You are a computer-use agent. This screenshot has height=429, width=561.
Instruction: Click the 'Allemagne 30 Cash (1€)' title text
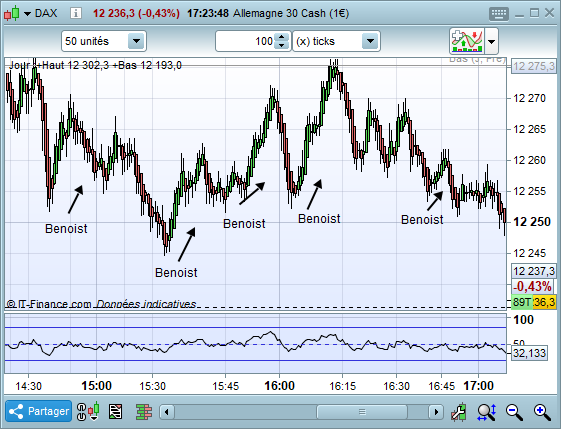tap(291, 14)
